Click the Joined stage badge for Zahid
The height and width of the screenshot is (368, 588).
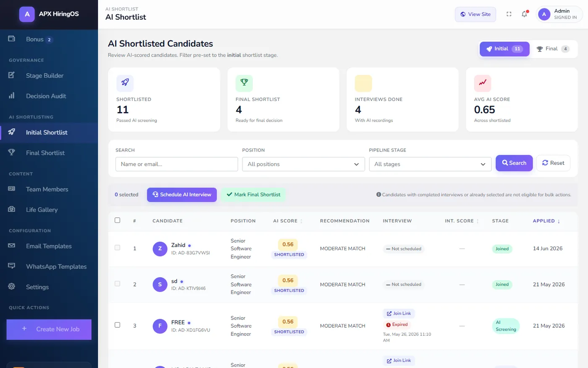tap(502, 249)
